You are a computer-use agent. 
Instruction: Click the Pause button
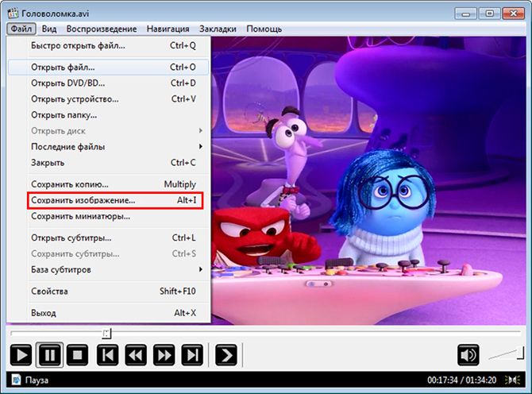pos(49,355)
